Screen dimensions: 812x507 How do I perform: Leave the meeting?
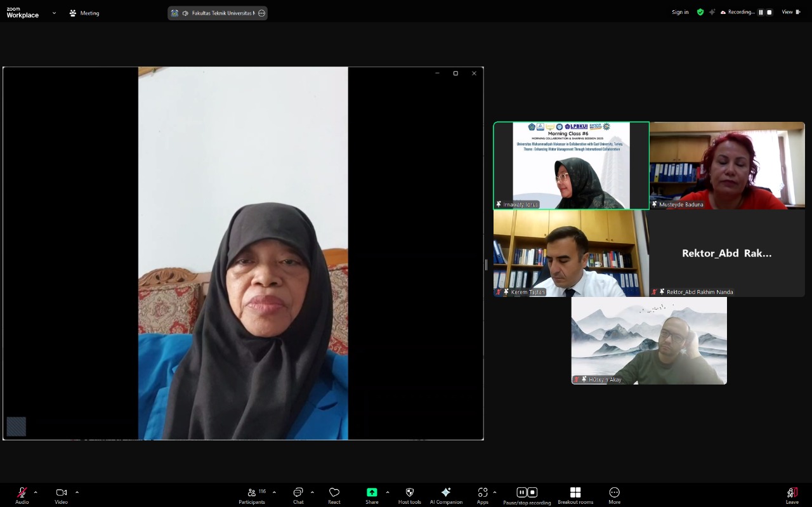pyautogui.click(x=792, y=494)
